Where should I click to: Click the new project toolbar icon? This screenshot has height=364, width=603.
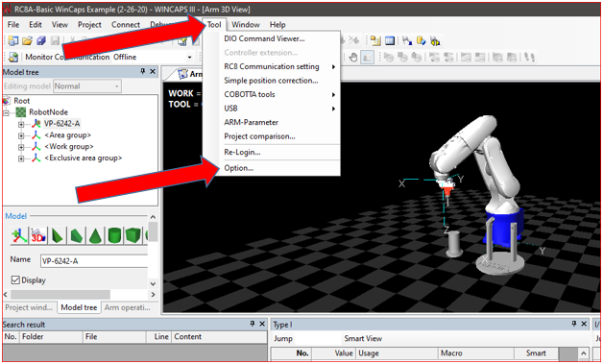point(13,40)
